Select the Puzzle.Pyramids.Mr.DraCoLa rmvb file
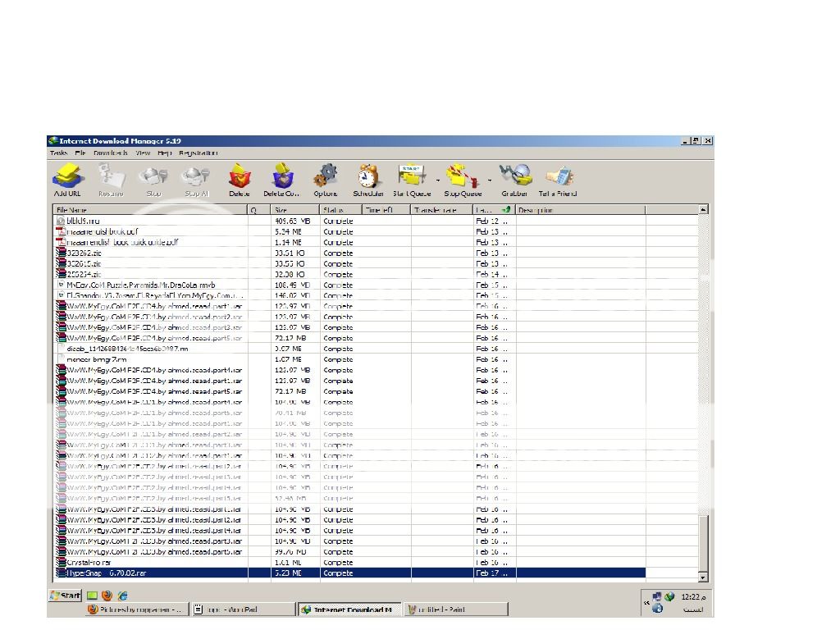Screen dimensions: 840x630 (141, 285)
